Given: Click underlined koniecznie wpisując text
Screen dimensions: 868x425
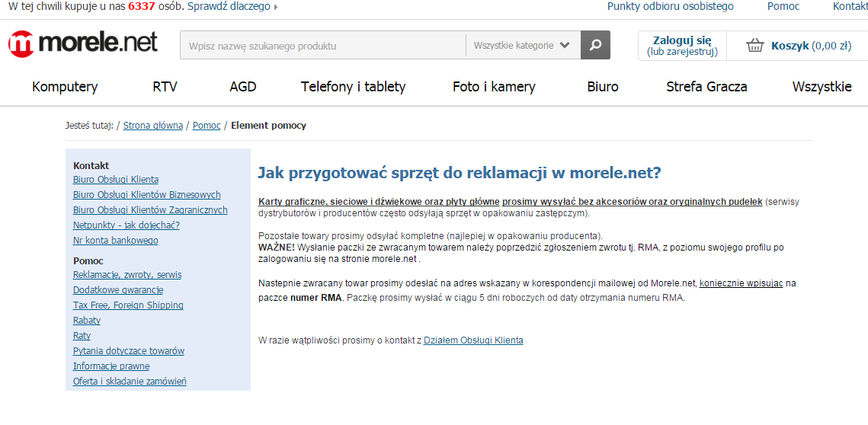Looking at the screenshot, I should (741, 283).
